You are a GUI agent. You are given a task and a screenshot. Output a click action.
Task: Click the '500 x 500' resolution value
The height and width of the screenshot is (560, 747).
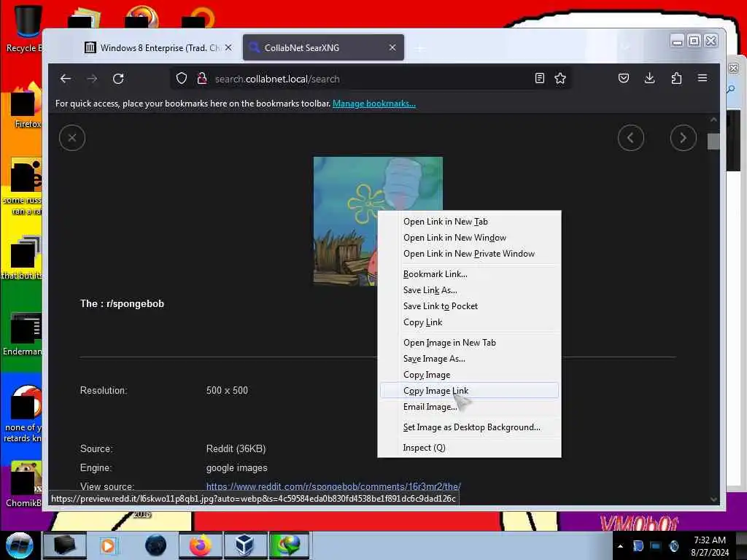[x=228, y=391]
